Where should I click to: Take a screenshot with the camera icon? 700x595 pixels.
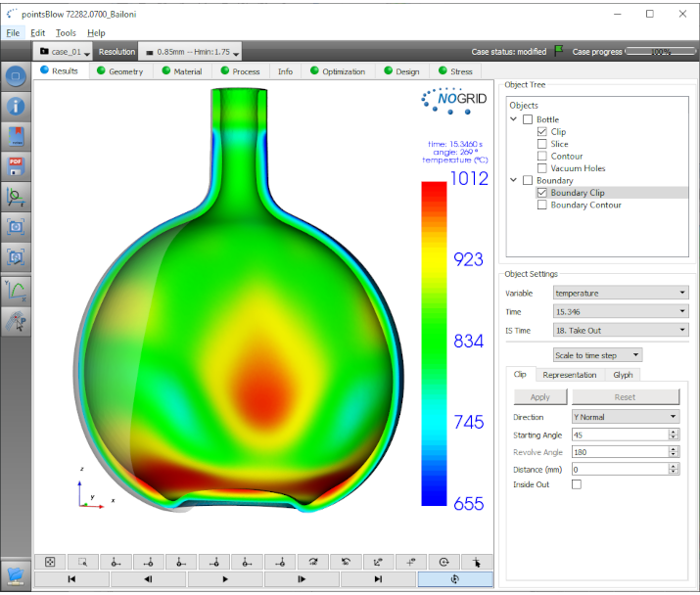pos(16,227)
